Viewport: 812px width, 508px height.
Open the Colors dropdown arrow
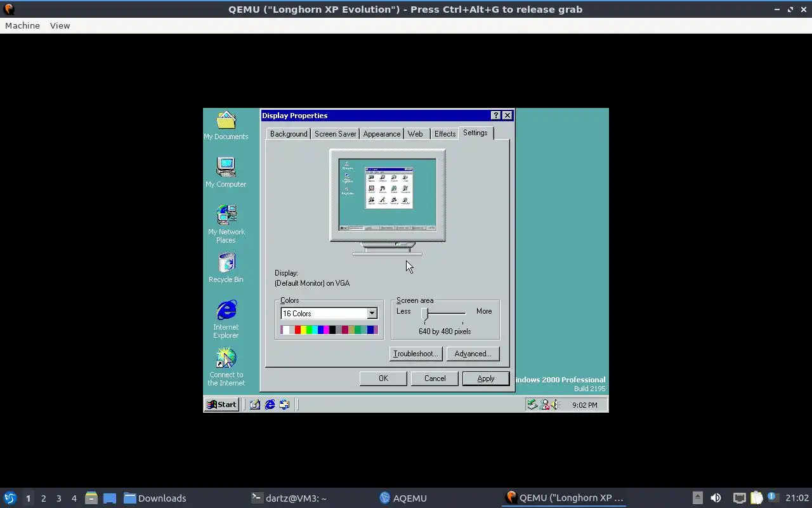click(x=372, y=314)
